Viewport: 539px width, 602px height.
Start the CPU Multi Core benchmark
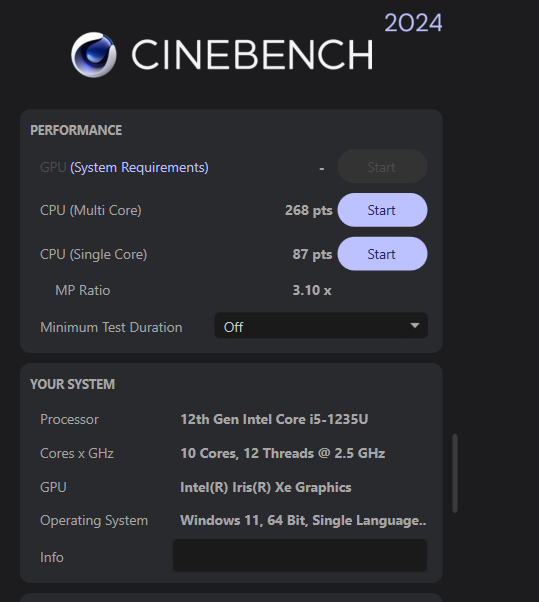(382, 210)
